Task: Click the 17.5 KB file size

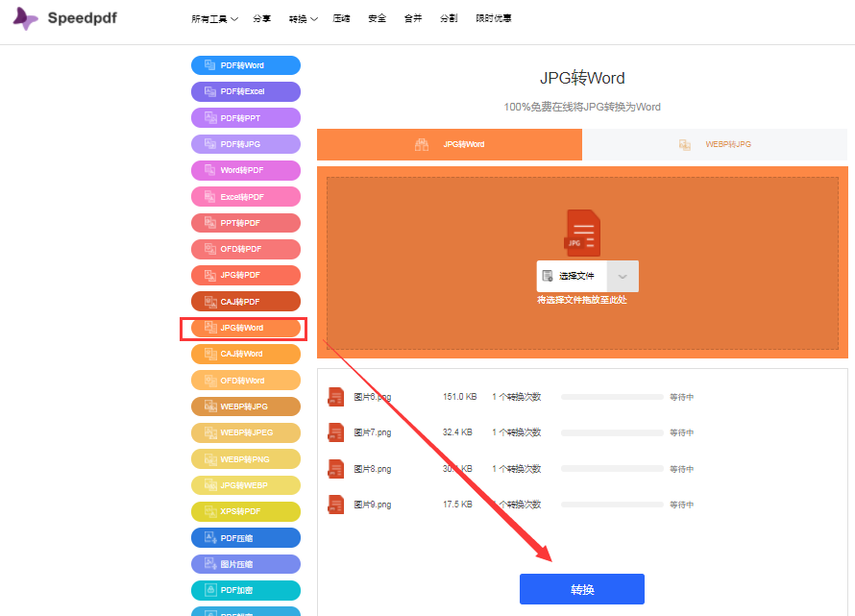Action: coord(457,505)
